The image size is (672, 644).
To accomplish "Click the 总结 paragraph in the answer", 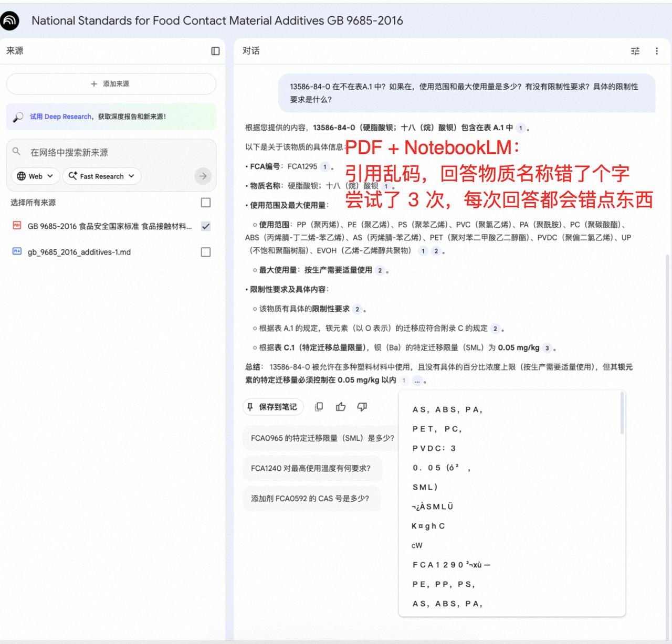I will (439, 374).
